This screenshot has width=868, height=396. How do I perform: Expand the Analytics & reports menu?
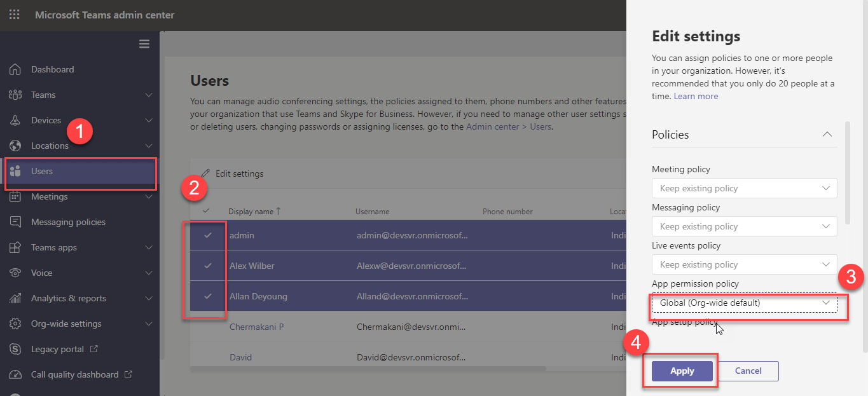[148, 298]
